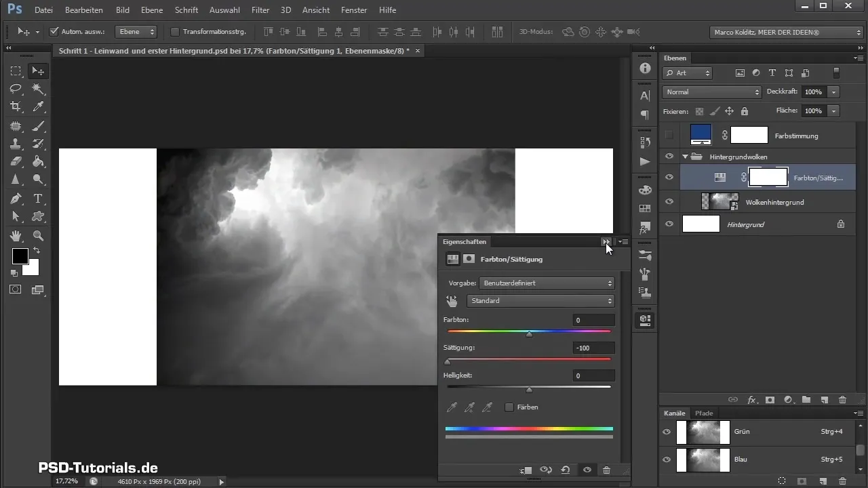
Task: Open the Vorgabe preset dropdown
Action: 547,283
